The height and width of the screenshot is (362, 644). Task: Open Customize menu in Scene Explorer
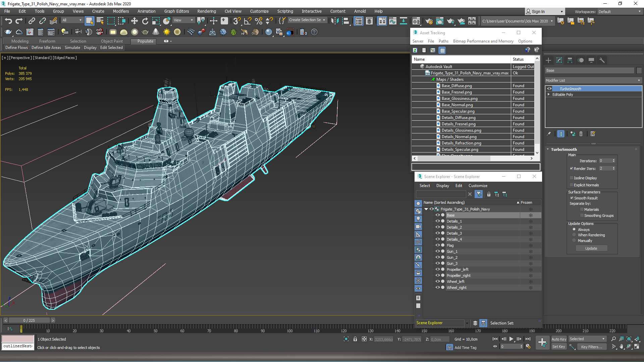click(478, 186)
